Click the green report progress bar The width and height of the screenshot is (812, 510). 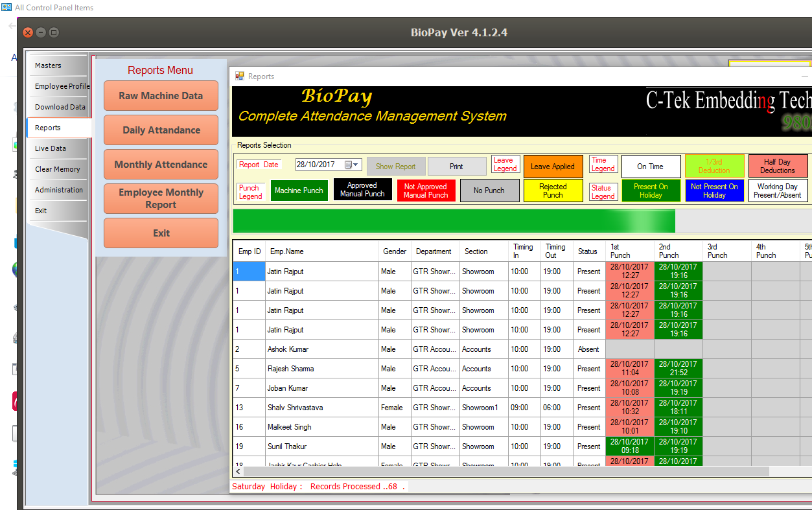coord(454,221)
